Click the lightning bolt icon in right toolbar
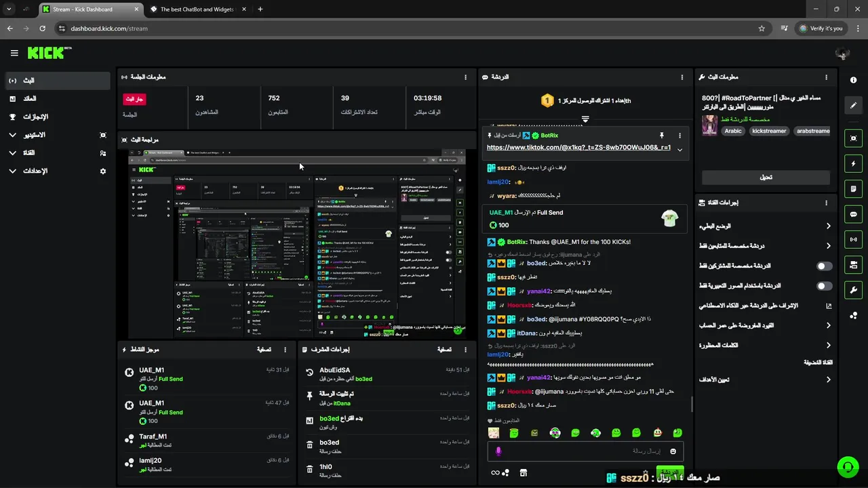Screen dimensions: 868x488 853,163
